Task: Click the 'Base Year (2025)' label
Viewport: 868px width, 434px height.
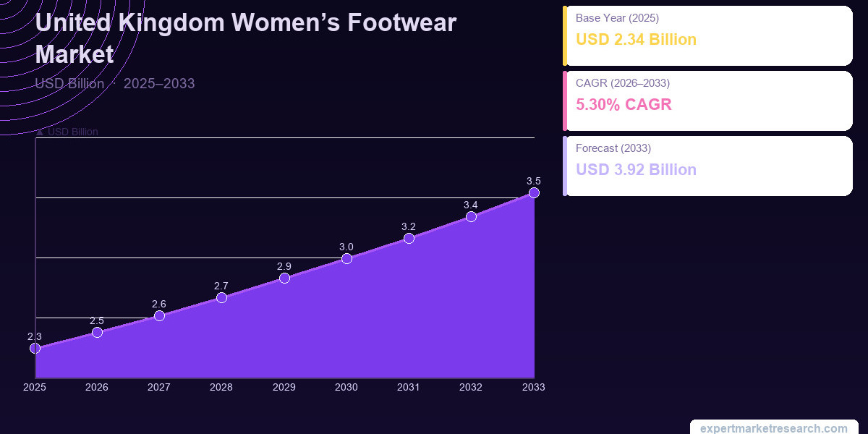Action: pyautogui.click(x=617, y=18)
